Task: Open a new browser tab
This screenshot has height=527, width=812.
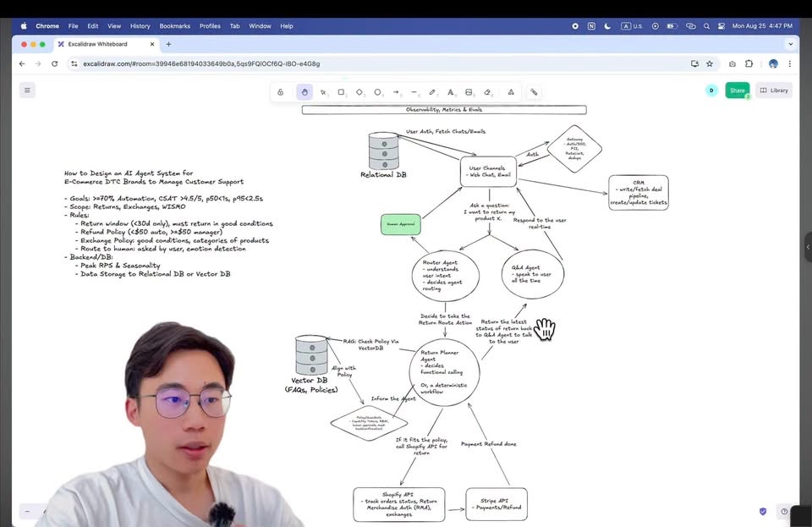Action: tap(168, 44)
